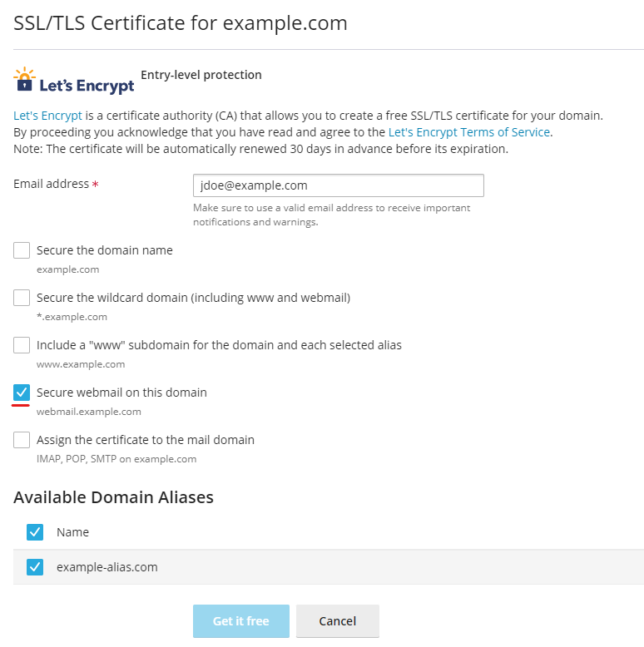The height and width of the screenshot is (647, 644).
Task: Toggle the select-all Name checkbox in aliases
Action: [35, 532]
